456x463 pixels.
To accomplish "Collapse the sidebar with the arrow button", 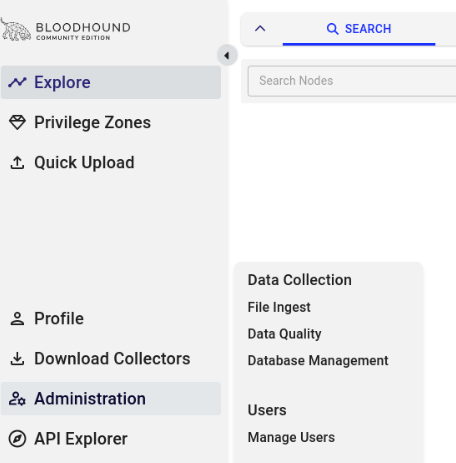I will click(x=227, y=55).
